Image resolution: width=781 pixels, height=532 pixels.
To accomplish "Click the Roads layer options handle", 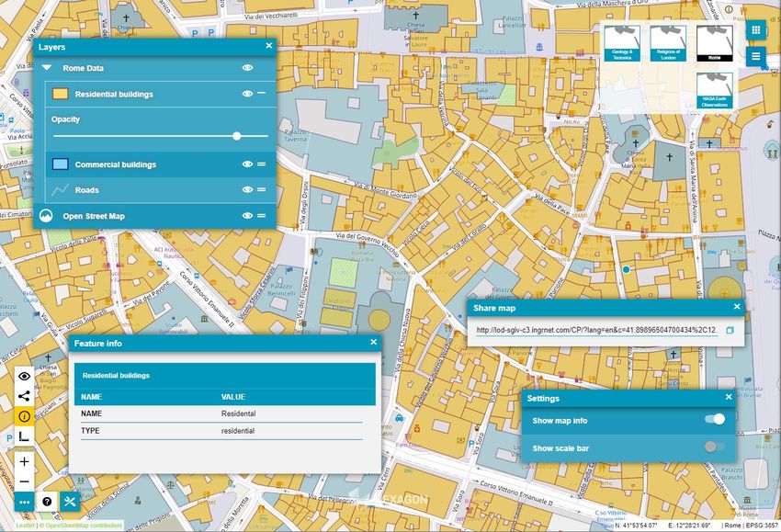I will (262, 189).
